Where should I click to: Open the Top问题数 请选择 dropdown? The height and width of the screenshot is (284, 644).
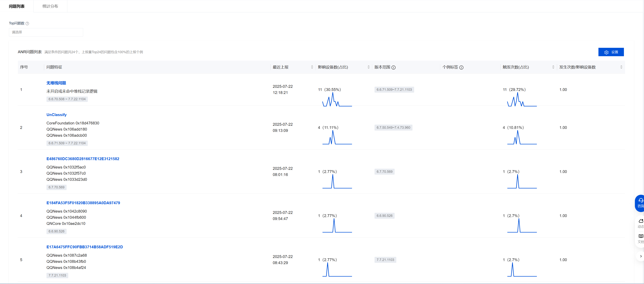(46, 32)
